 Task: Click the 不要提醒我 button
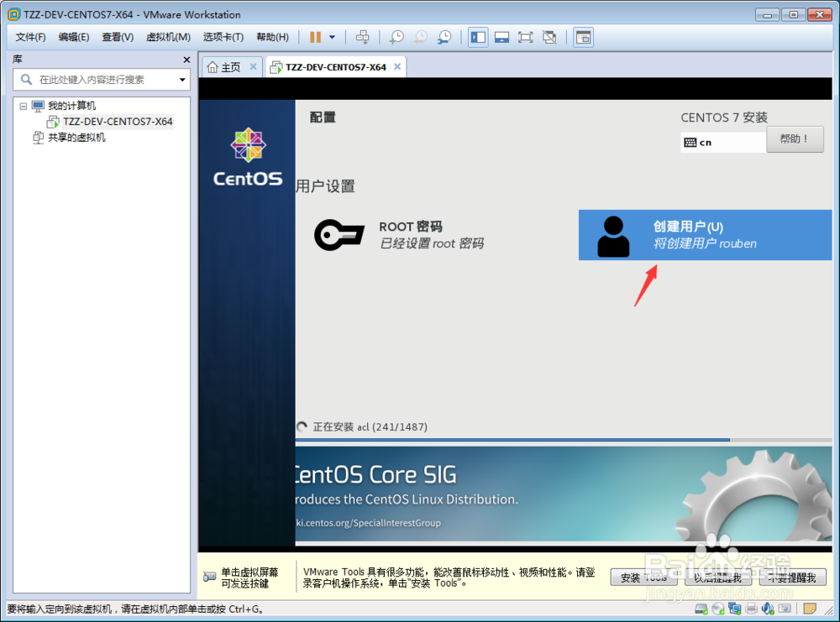pyautogui.click(x=792, y=578)
